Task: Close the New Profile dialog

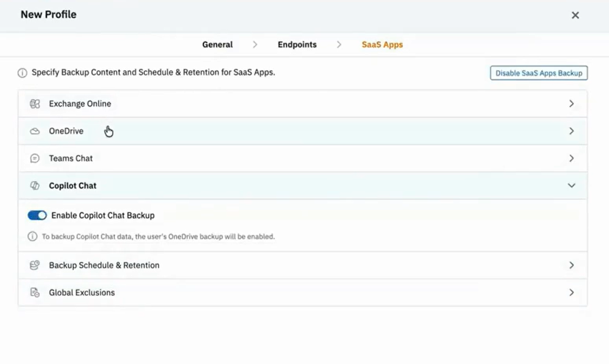Action: (575, 15)
